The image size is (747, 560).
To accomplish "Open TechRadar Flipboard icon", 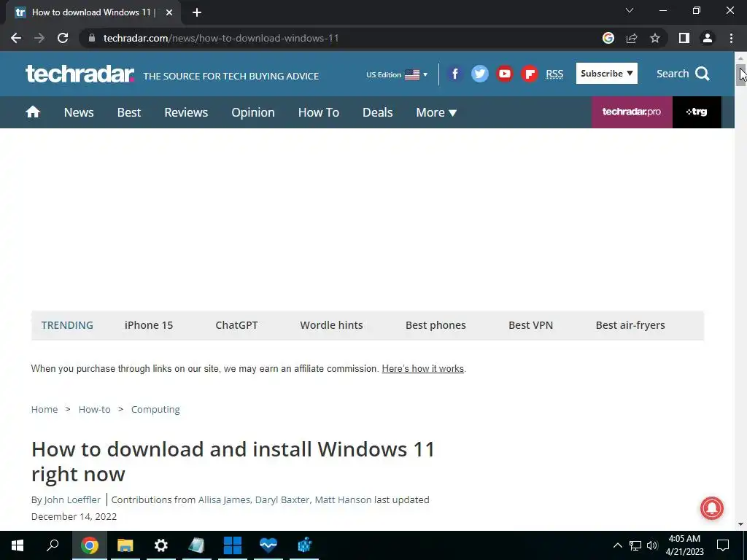I will coord(530,74).
